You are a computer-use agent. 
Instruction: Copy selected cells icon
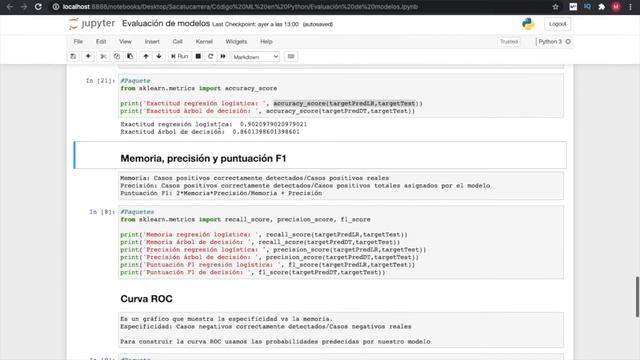click(117, 56)
